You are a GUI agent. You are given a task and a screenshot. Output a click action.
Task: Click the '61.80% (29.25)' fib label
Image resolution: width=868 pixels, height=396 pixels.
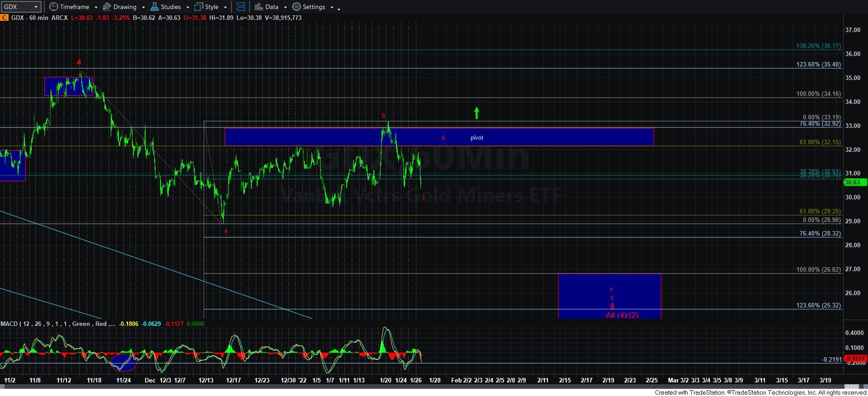(820, 211)
